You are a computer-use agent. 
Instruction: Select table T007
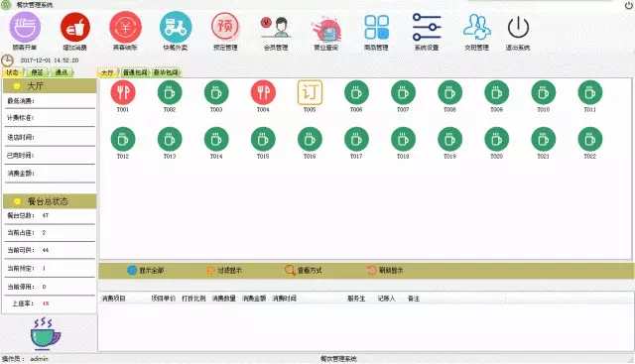point(404,92)
